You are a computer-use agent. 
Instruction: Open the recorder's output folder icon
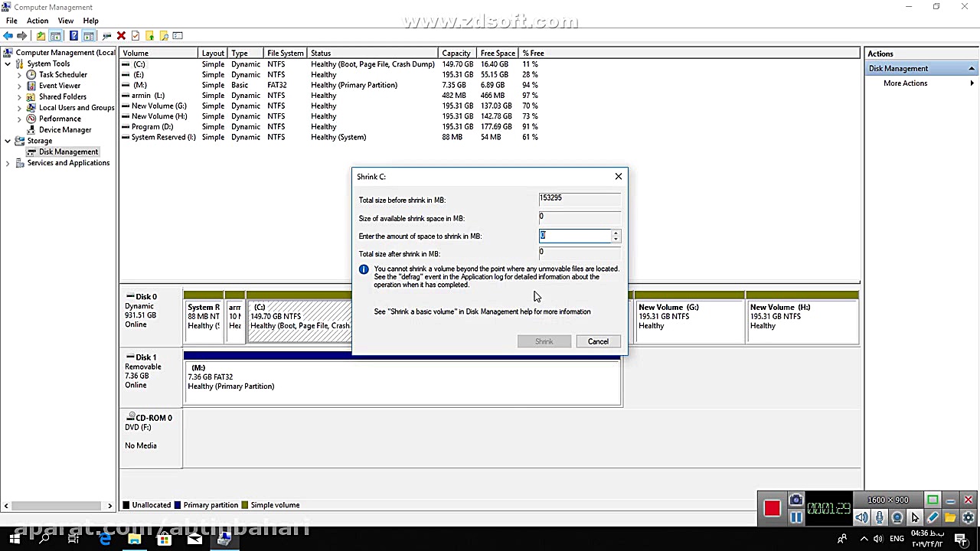point(950,518)
